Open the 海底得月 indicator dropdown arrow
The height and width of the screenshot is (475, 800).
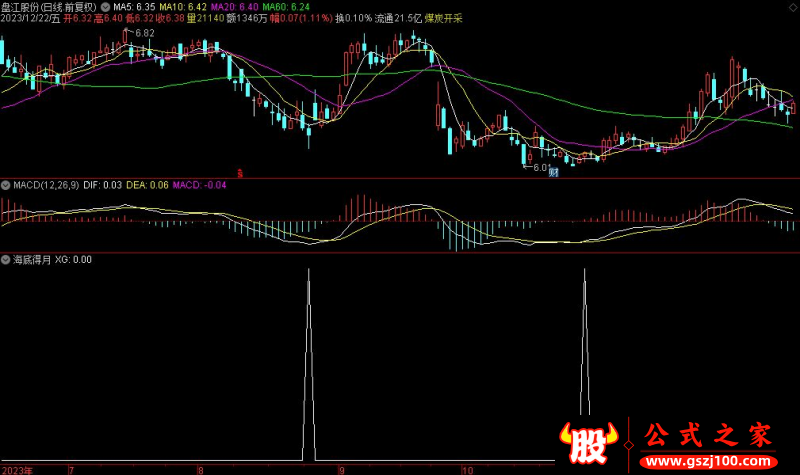6,260
